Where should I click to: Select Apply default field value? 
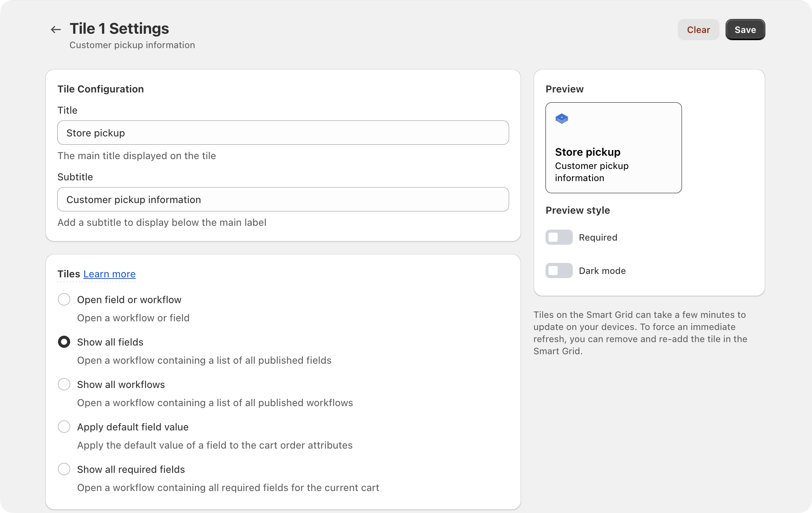pyautogui.click(x=64, y=427)
